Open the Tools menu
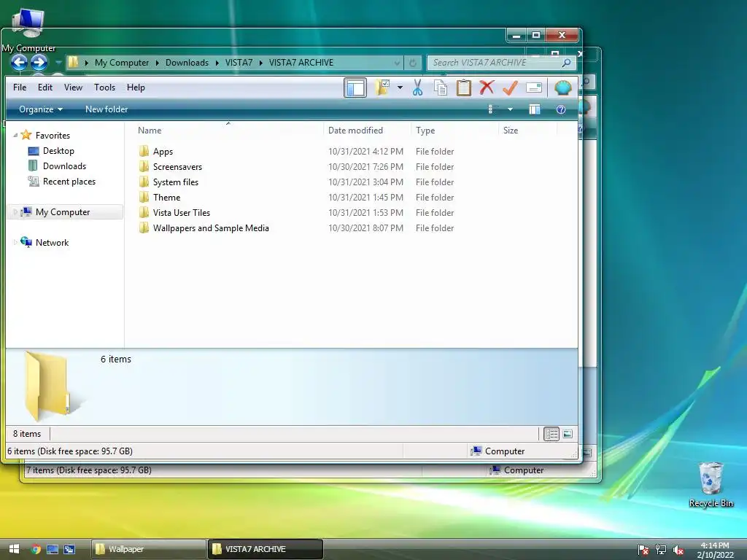The width and height of the screenshot is (747, 560). (x=104, y=87)
